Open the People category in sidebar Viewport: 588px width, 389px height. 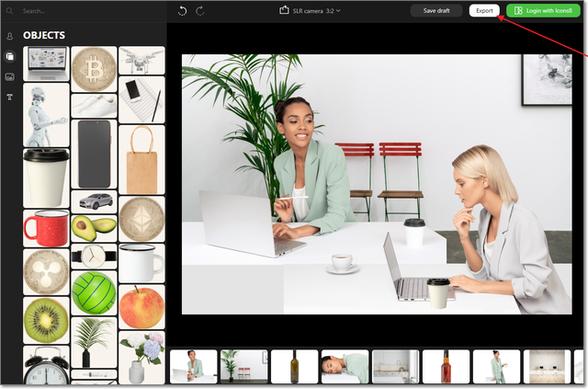9,36
